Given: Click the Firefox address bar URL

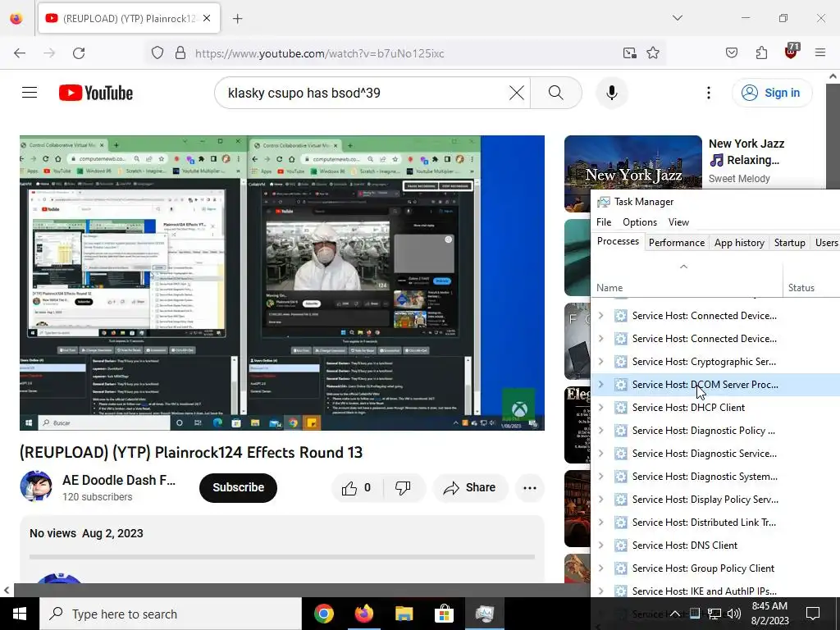Looking at the screenshot, I should click(320, 53).
